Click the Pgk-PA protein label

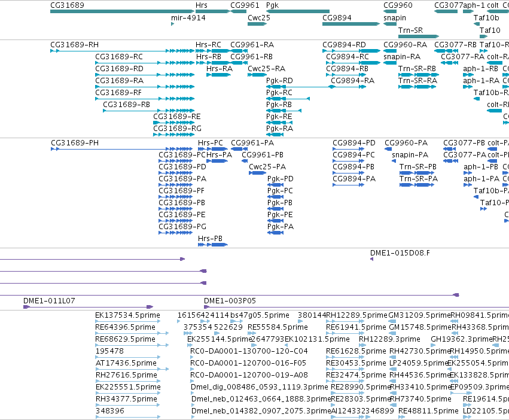coord(281,227)
